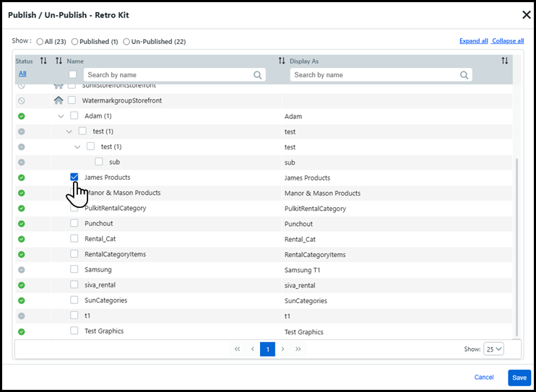Click the Save button

point(519,378)
